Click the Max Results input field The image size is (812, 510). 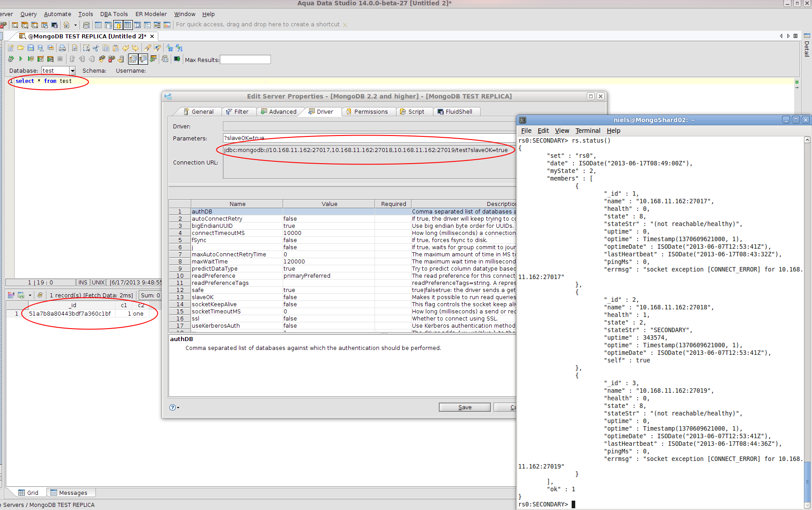(x=245, y=59)
